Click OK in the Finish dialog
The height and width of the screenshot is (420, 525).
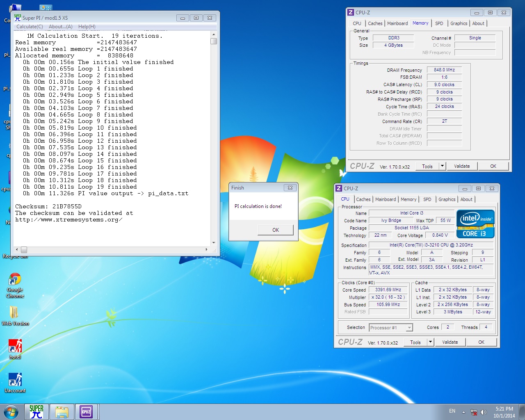tap(276, 230)
